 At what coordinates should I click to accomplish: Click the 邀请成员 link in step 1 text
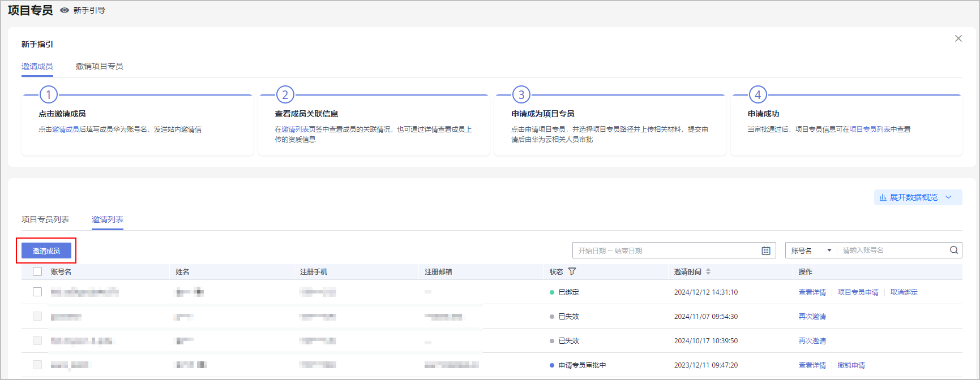point(66,129)
